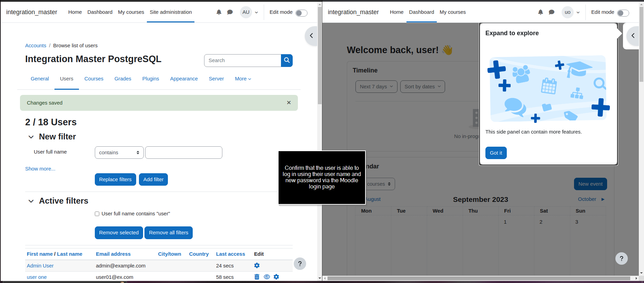
Task: Click Remove all filters button
Action: pos(169,233)
